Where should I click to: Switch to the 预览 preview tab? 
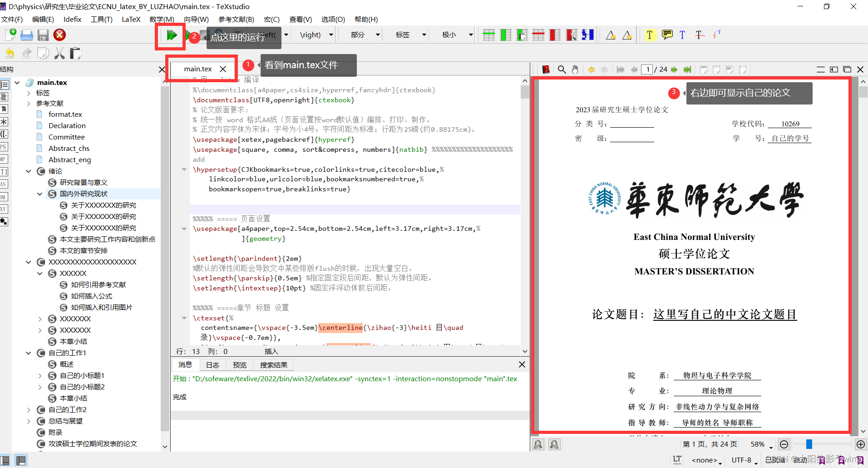tap(240, 365)
